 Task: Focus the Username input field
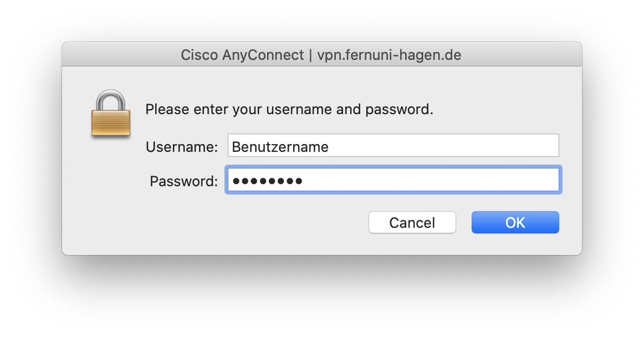click(393, 146)
